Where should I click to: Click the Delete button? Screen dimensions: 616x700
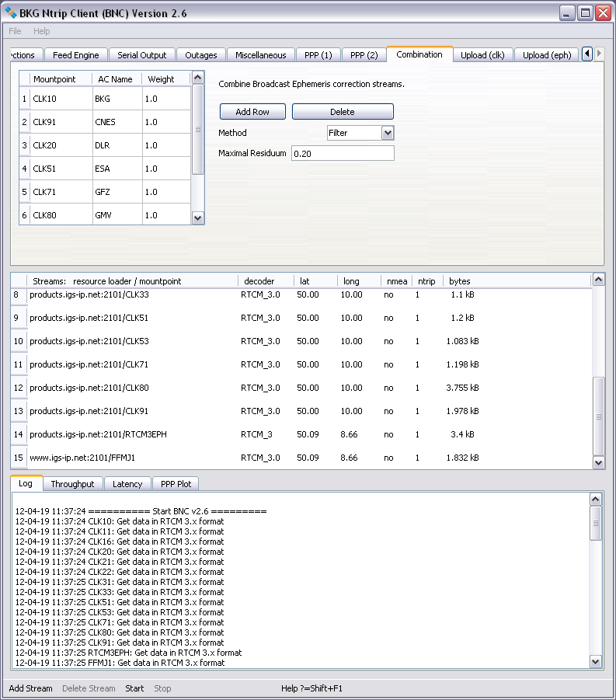(x=342, y=112)
